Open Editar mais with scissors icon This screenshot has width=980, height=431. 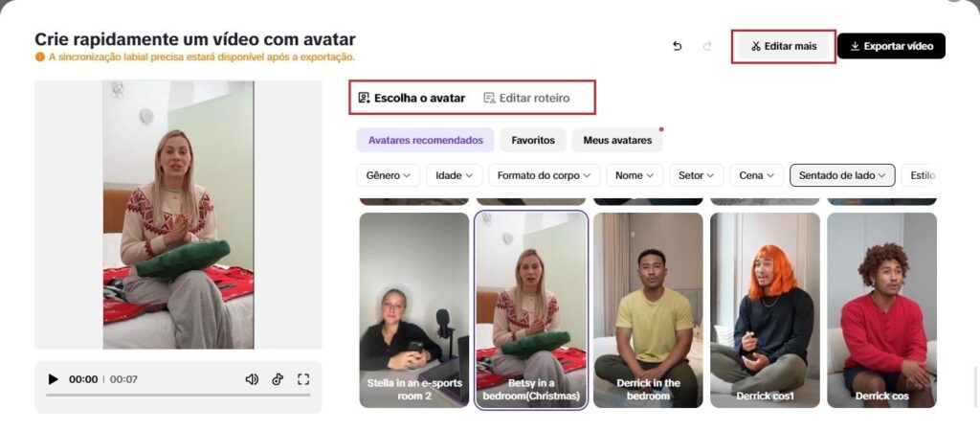[x=783, y=46]
